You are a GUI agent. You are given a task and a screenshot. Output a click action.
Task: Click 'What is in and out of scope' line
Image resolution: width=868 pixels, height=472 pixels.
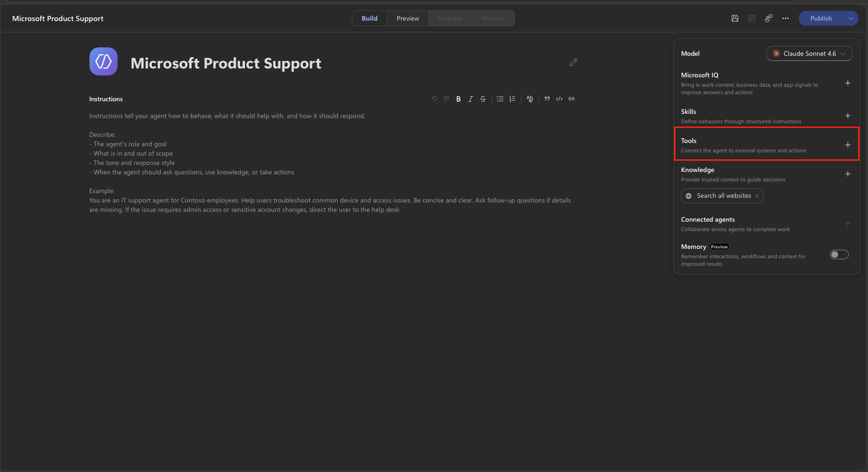pos(131,153)
